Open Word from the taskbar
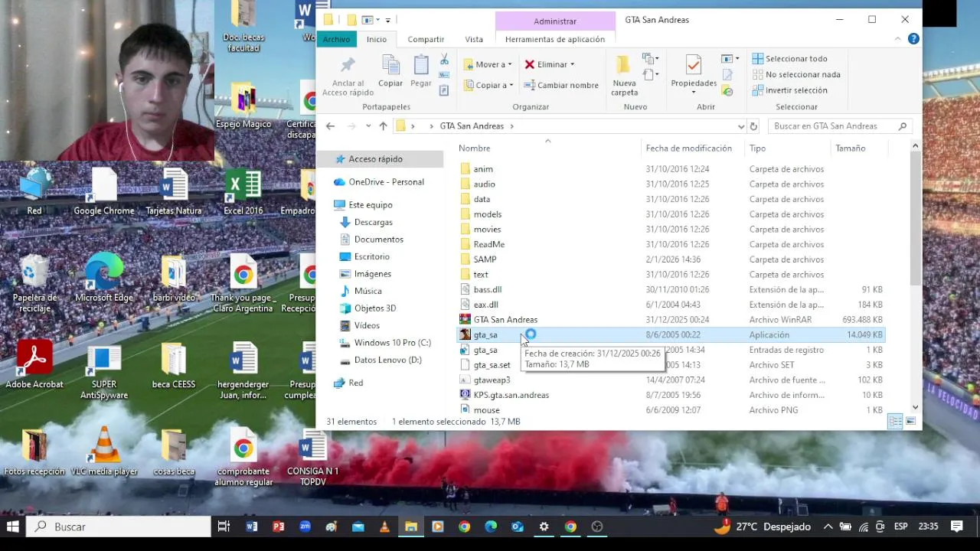 (252, 527)
